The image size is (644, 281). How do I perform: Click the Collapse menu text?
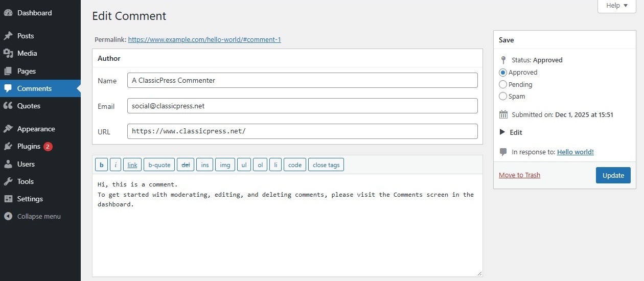point(39,216)
